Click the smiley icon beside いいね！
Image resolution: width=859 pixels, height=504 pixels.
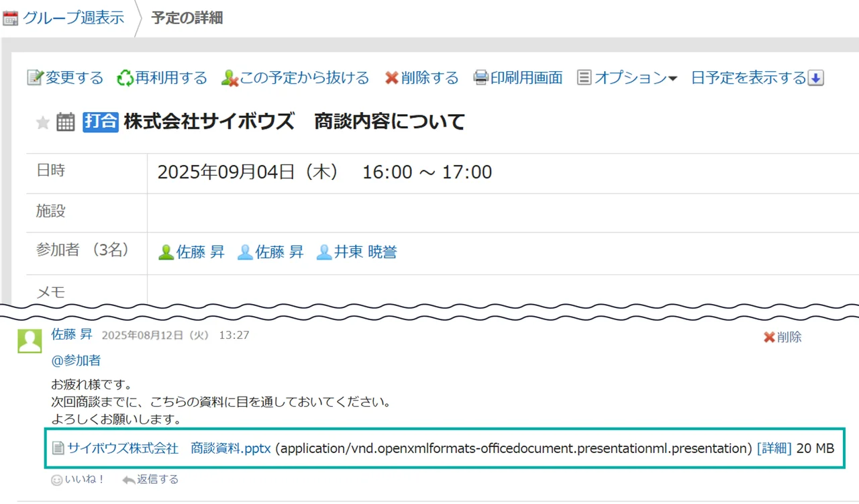point(57,480)
